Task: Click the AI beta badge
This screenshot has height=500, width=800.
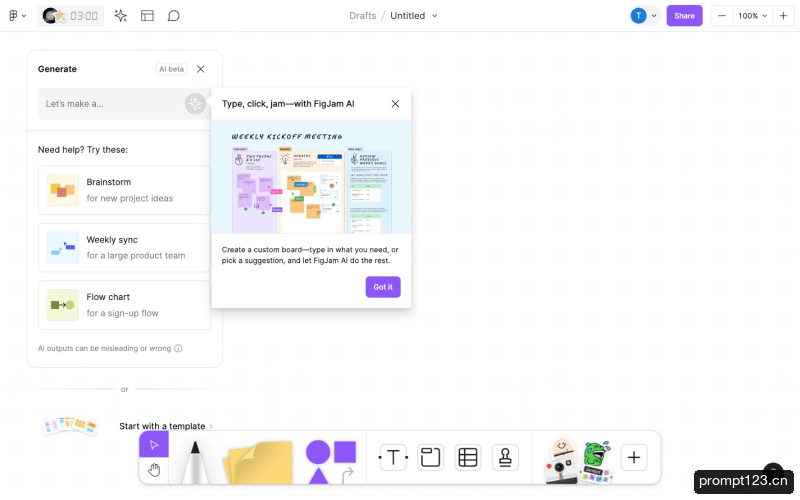Action: pos(171,69)
